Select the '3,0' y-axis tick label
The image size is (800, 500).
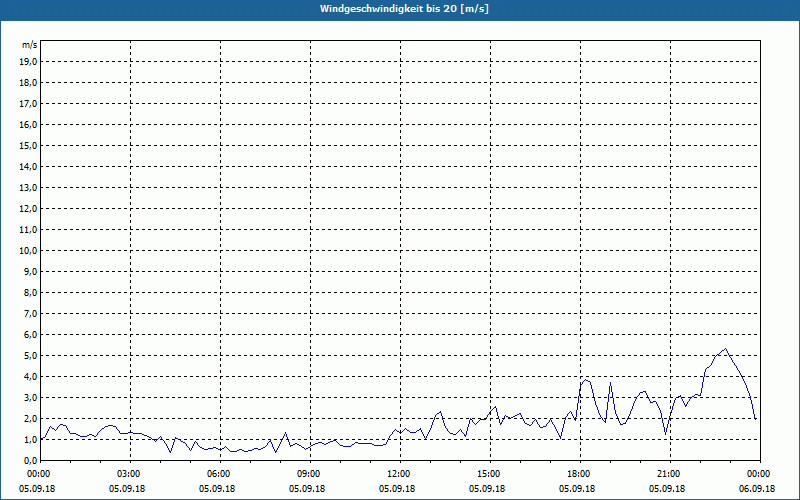(x=30, y=397)
